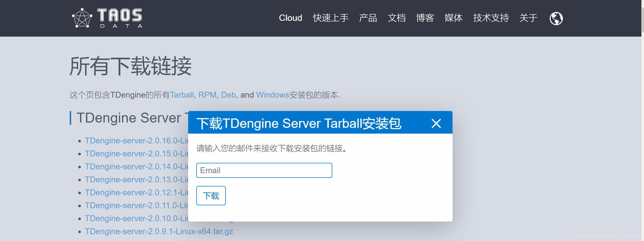The width and height of the screenshot is (644, 241).
Task: Open TDengine-server-2.0.15.0 download link
Action: (137, 154)
